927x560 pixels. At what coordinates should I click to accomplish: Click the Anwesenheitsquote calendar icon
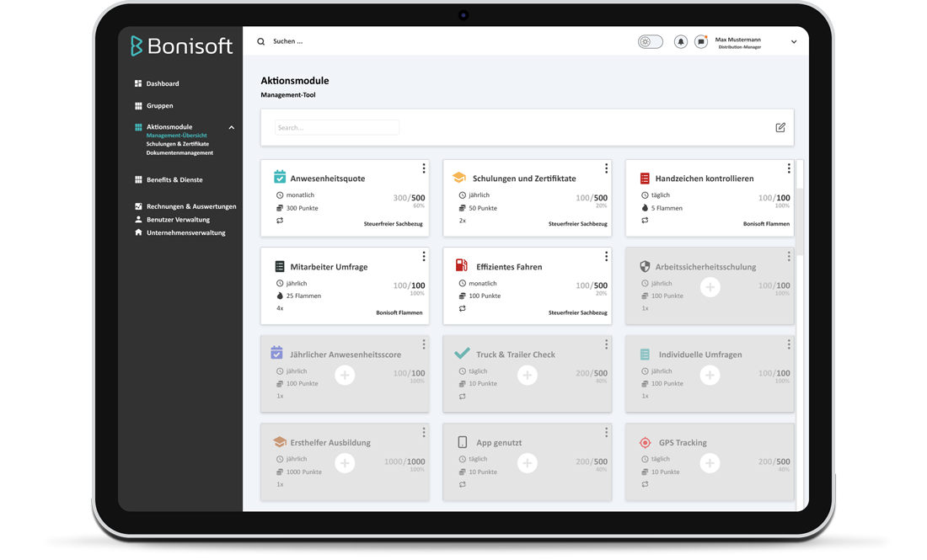(x=280, y=177)
